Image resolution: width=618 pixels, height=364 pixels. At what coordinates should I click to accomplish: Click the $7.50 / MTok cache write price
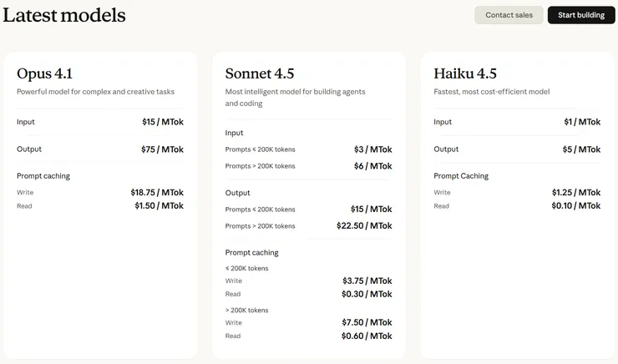(367, 322)
